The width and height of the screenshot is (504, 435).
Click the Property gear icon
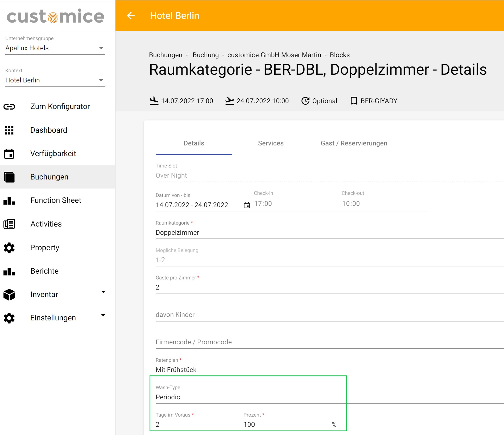(x=9, y=248)
